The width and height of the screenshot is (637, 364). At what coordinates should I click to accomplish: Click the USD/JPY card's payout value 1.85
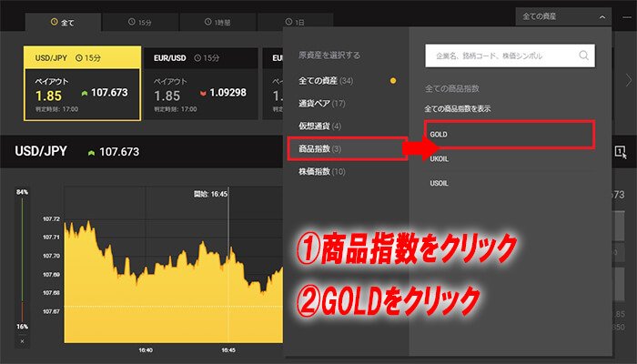click(49, 96)
